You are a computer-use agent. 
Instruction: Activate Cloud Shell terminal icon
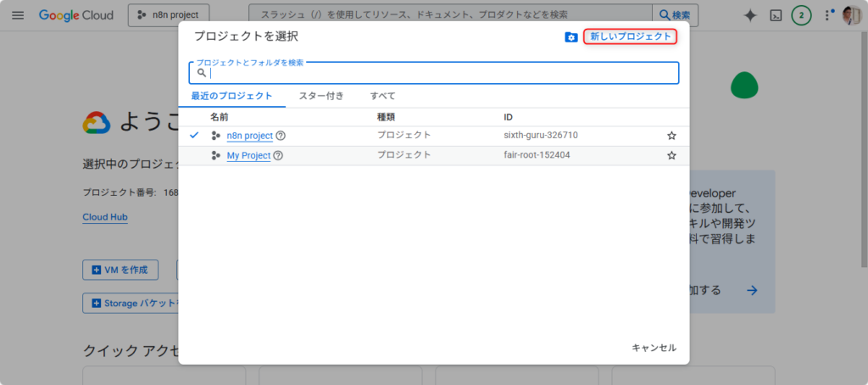(775, 15)
